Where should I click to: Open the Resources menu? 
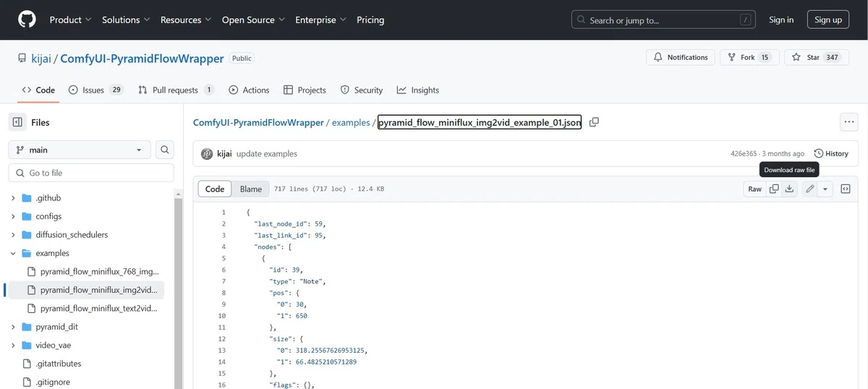point(186,20)
